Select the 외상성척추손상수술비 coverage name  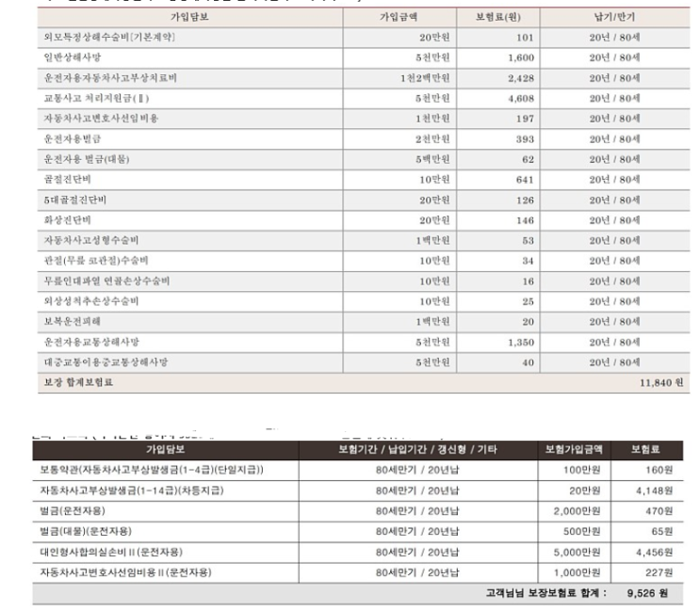[x=91, y=301]
